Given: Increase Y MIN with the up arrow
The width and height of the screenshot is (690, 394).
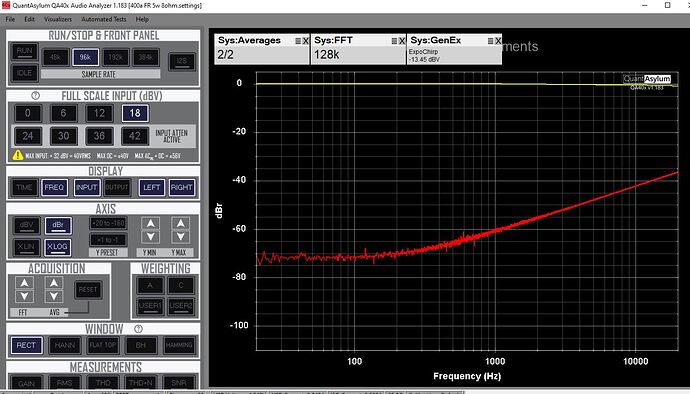Looking at the screenshot, I should [150, 224].
